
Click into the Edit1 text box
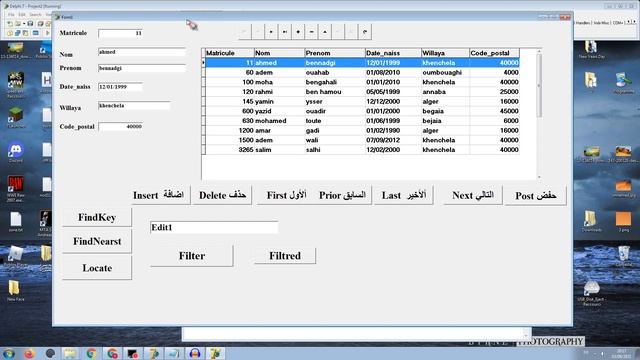[x=214, y=227]
